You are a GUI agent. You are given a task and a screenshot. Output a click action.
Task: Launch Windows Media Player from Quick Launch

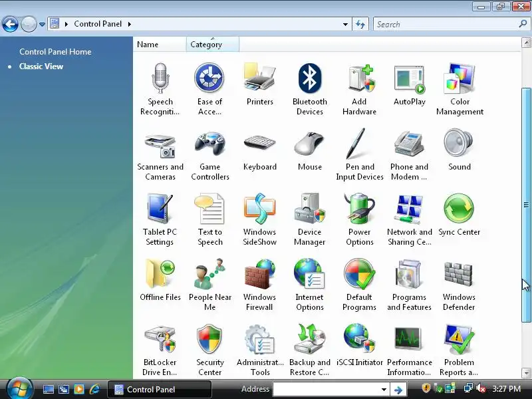pos(78,389)
